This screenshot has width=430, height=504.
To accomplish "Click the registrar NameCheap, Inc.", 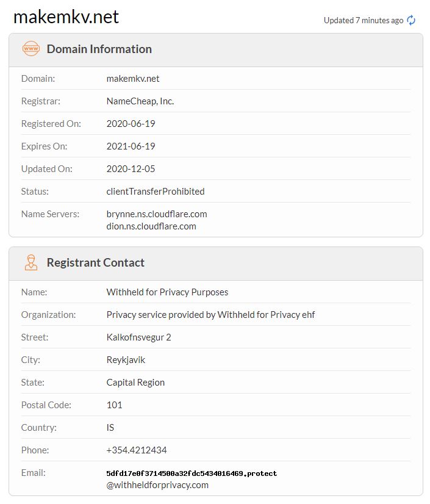I will (140, 101).
